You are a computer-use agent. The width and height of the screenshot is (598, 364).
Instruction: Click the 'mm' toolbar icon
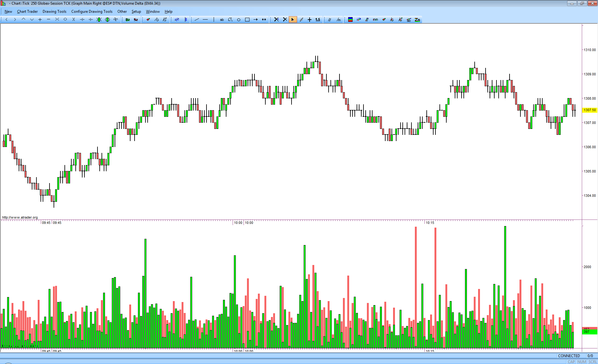pos(375,20)
